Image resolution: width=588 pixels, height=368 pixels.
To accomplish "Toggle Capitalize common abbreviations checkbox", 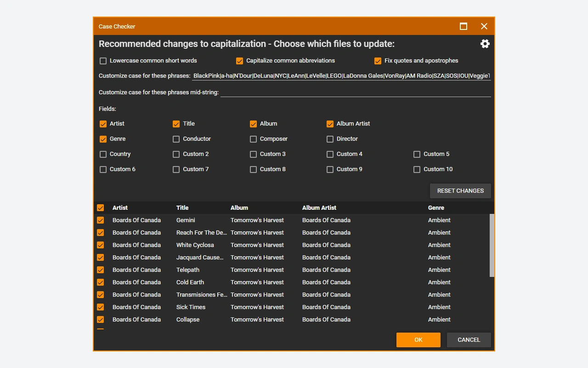I will (239, 61).
